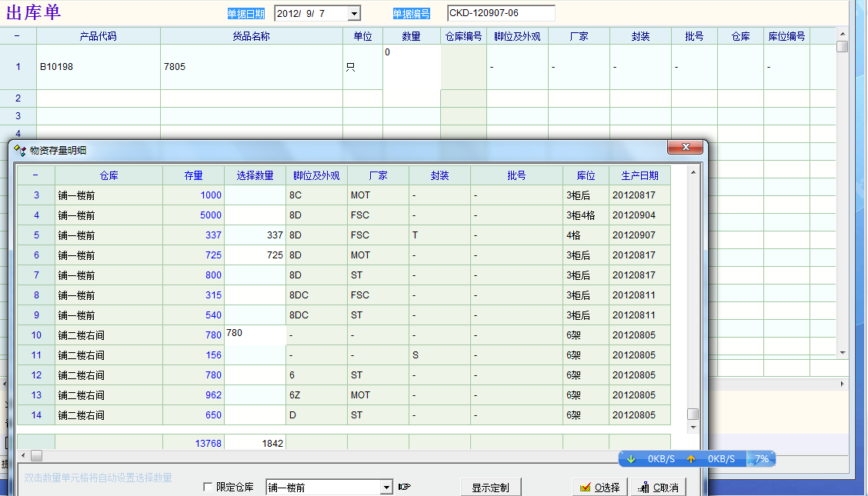Click the pointing hand icon beside warehouse dropdown

point(405,487)
